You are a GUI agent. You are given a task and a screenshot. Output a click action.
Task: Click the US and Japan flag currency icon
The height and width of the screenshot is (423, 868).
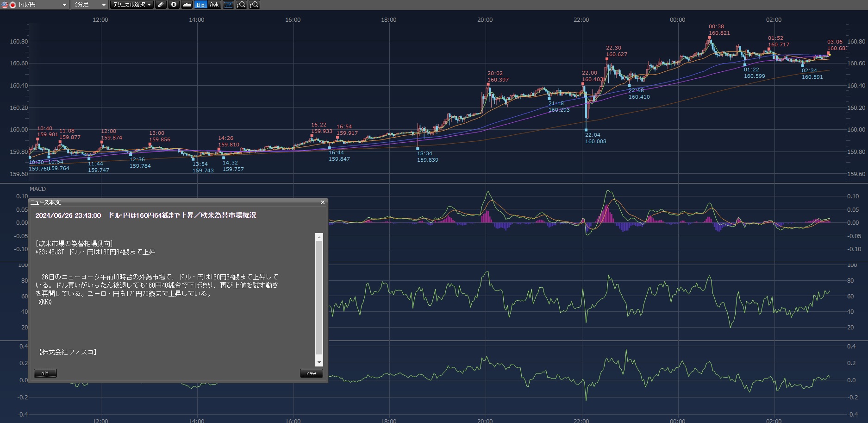coord(8,5)
